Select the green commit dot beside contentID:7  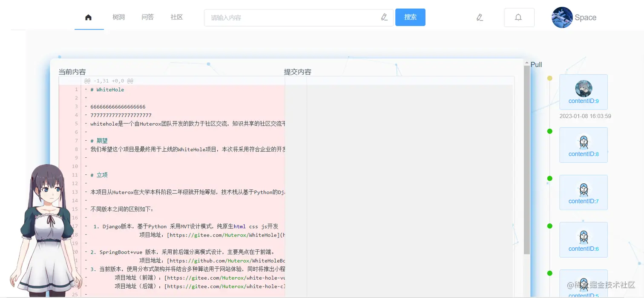(x=549, y=178)
